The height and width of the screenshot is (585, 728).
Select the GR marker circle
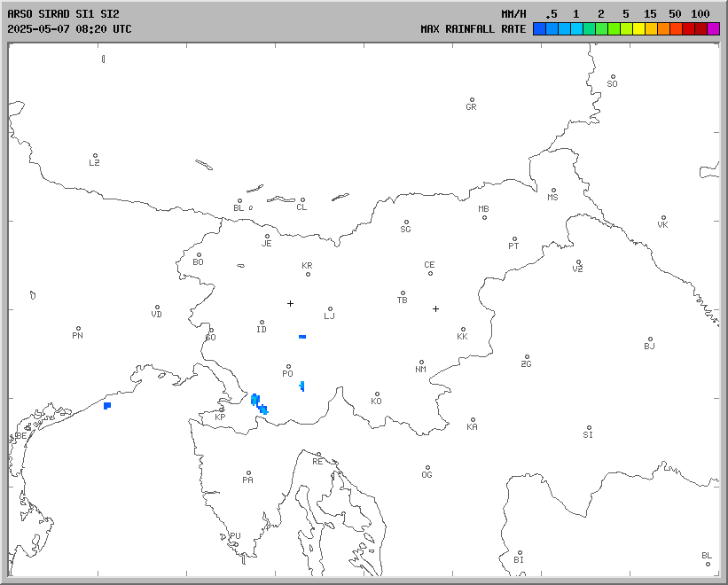pyautogui.click(x=472, y=100)
